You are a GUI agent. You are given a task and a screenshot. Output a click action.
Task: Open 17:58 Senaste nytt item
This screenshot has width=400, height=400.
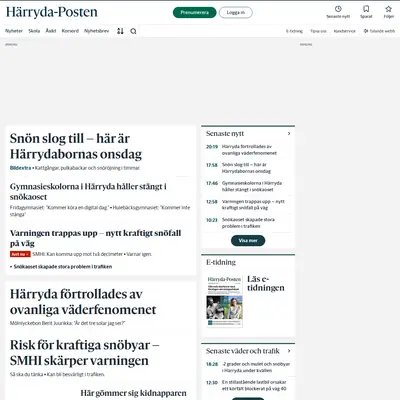(x=248, y=168)
